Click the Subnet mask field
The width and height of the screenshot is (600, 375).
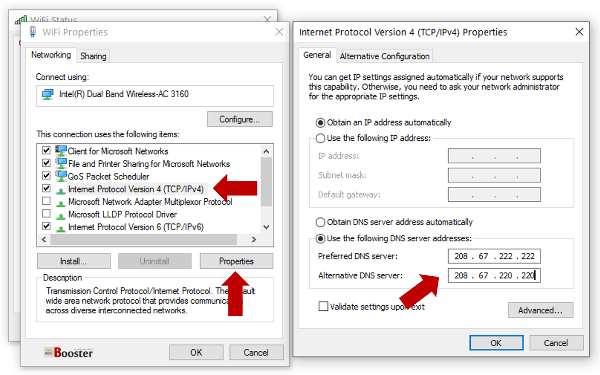point(494,175)
